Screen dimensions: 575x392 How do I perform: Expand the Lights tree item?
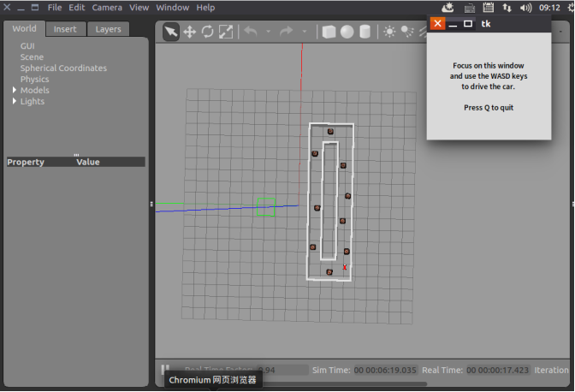[x=15, y=101]
